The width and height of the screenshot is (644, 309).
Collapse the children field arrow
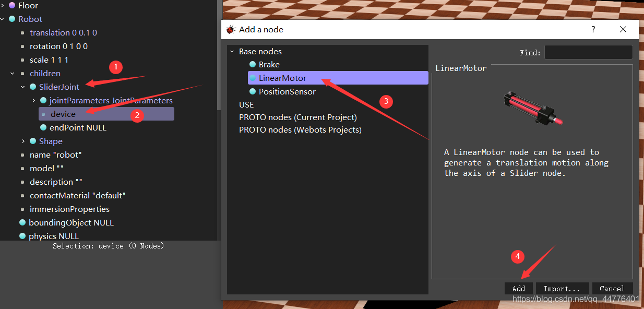click(x=13, y=74)
